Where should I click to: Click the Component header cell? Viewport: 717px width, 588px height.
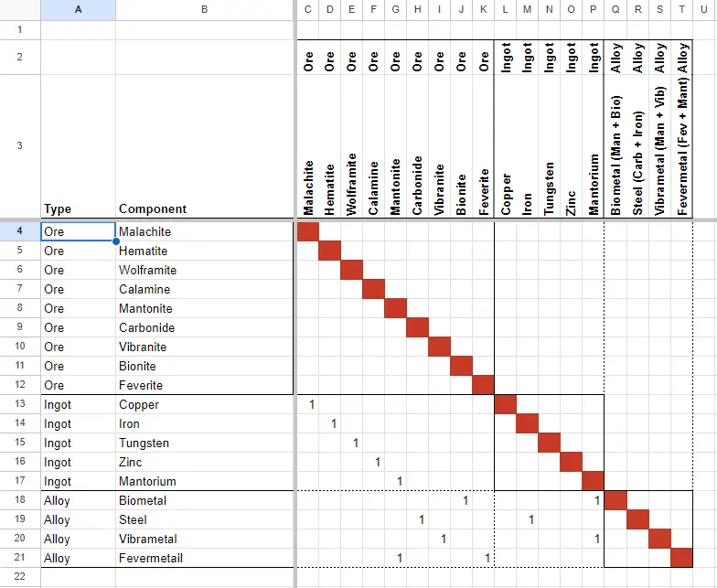(x=205, y=146)
